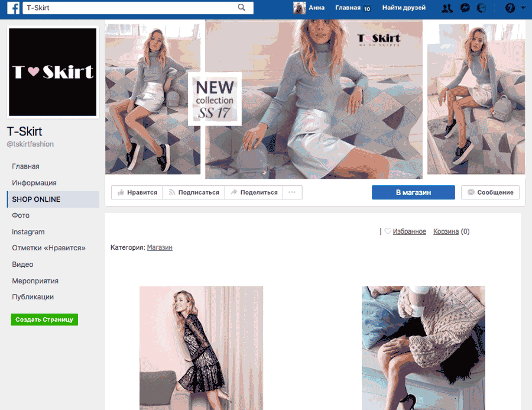Go to Главная in the top bar
Screen dimensions: 532x410
click(348, 8)
